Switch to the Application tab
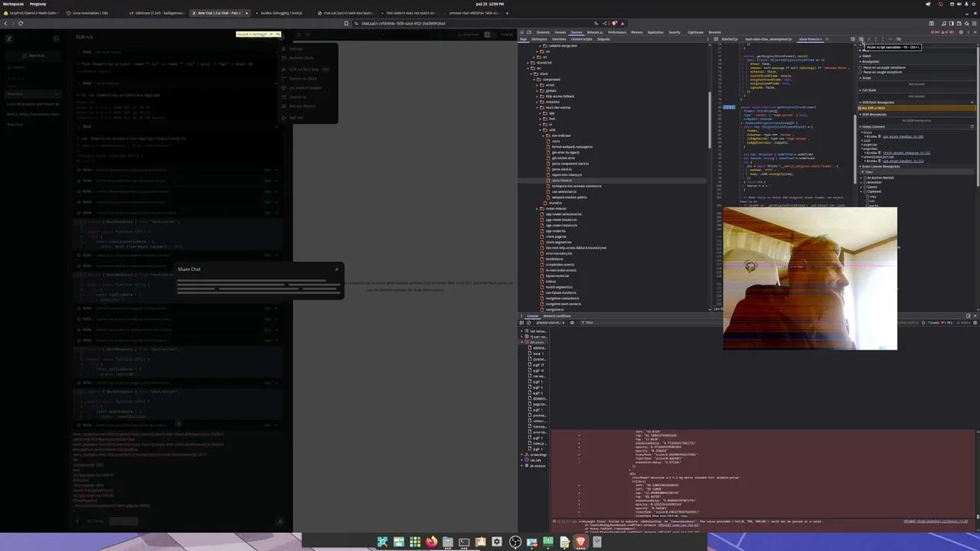Viewport: 980px width, 551px height. coord(655,32)
